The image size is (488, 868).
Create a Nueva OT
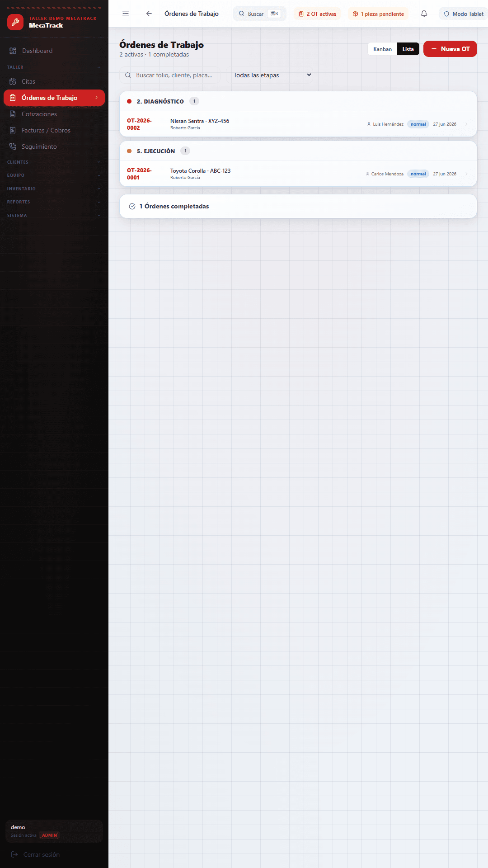450,49
